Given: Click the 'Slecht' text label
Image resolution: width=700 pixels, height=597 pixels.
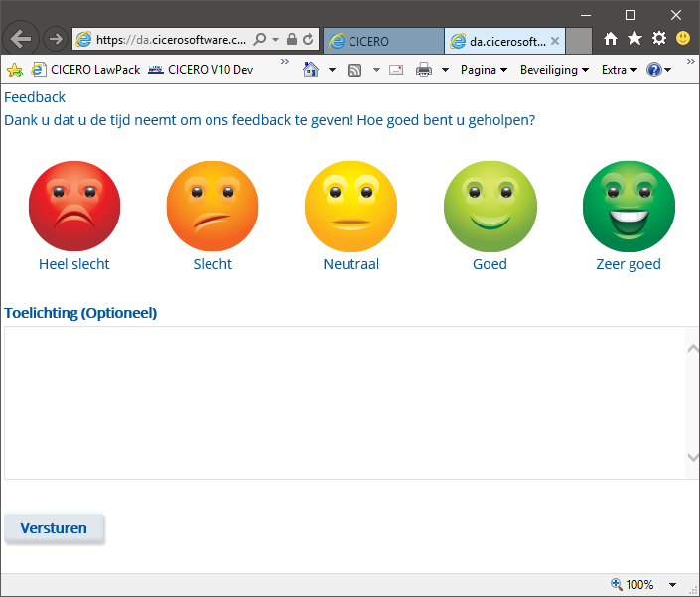Looking at the screenshot, I should [x=212, y=264].
